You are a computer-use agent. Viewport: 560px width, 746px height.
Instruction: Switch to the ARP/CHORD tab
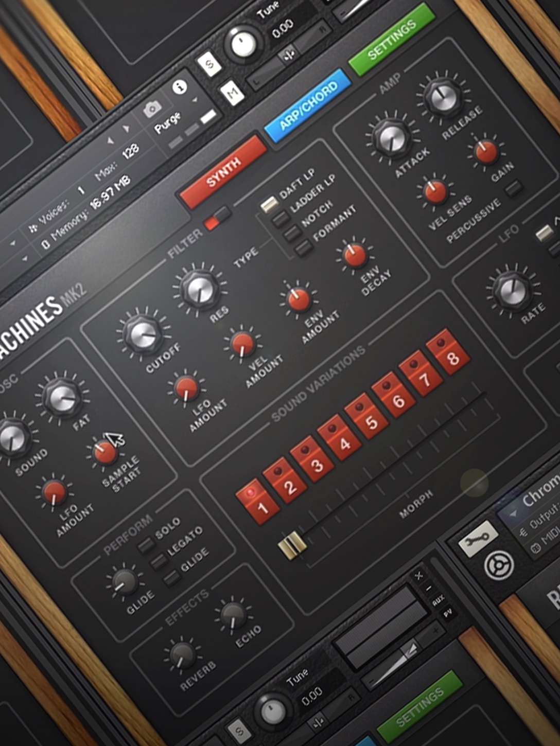click(x=308, y=105)
